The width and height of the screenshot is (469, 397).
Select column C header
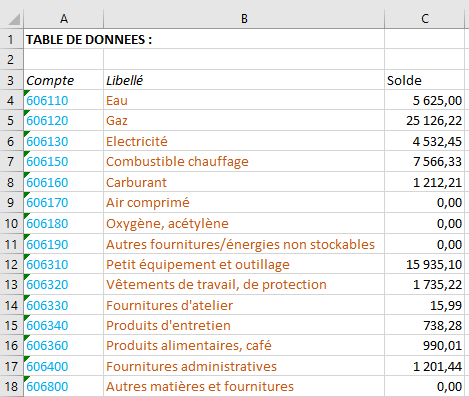(x=424, y=19)
